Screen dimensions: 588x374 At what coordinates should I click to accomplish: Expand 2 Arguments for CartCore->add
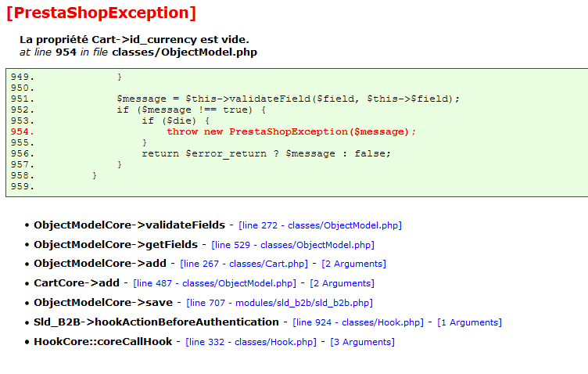342,283
